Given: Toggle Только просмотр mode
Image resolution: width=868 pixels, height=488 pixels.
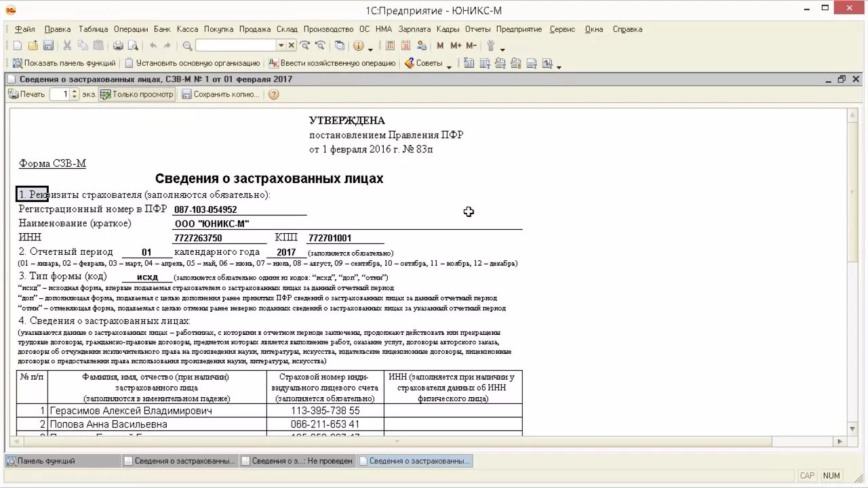Looking at the screenshot, I should 136,94.
